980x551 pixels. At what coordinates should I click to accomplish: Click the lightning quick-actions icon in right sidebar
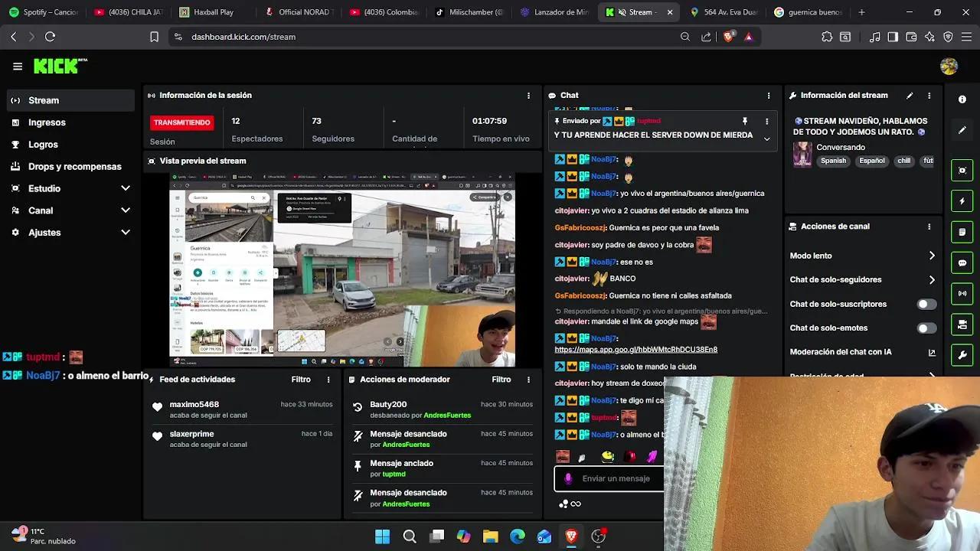[962, 201]
